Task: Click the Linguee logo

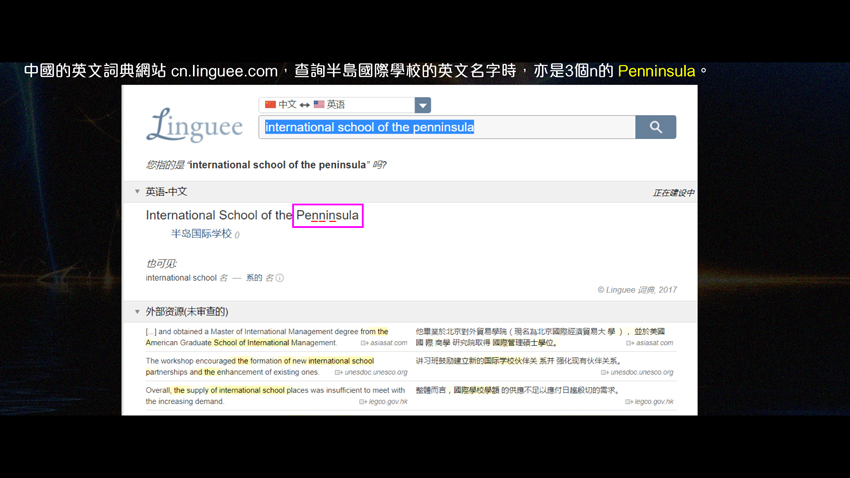Action: 195,125
